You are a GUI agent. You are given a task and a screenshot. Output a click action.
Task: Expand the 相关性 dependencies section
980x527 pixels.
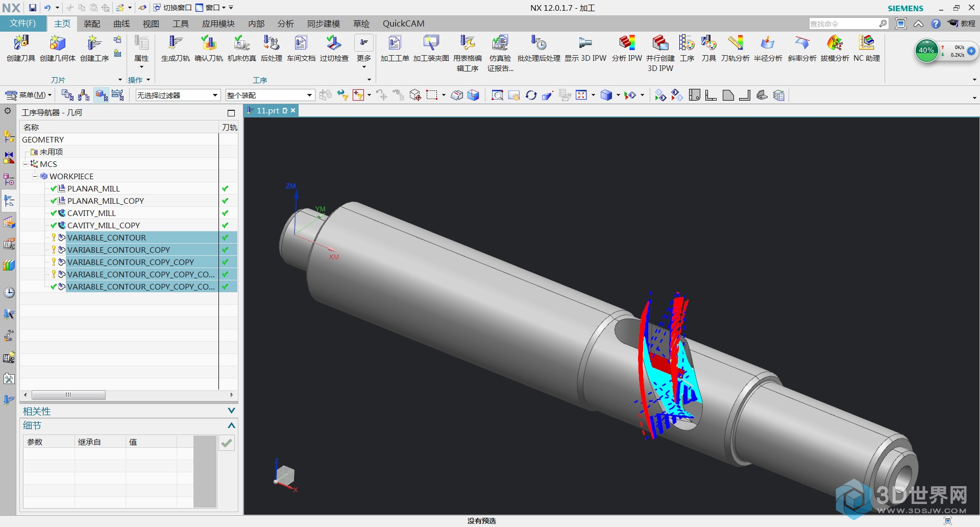(x=231, y=411)
